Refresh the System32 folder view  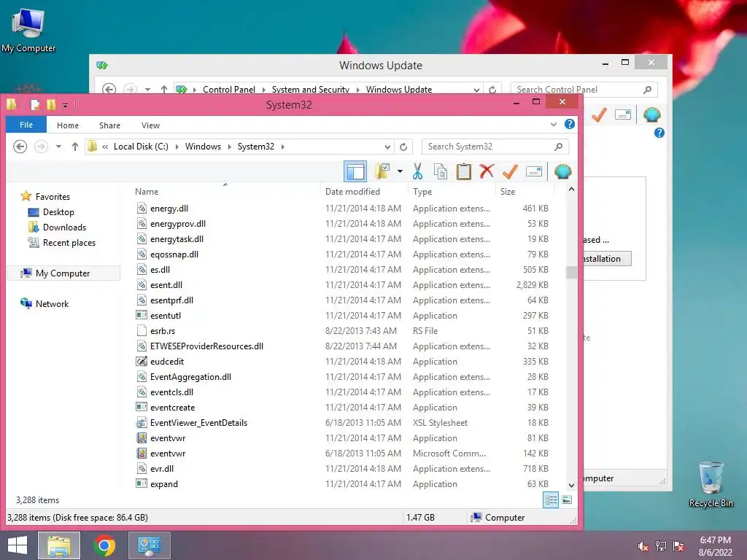[403, 147]
